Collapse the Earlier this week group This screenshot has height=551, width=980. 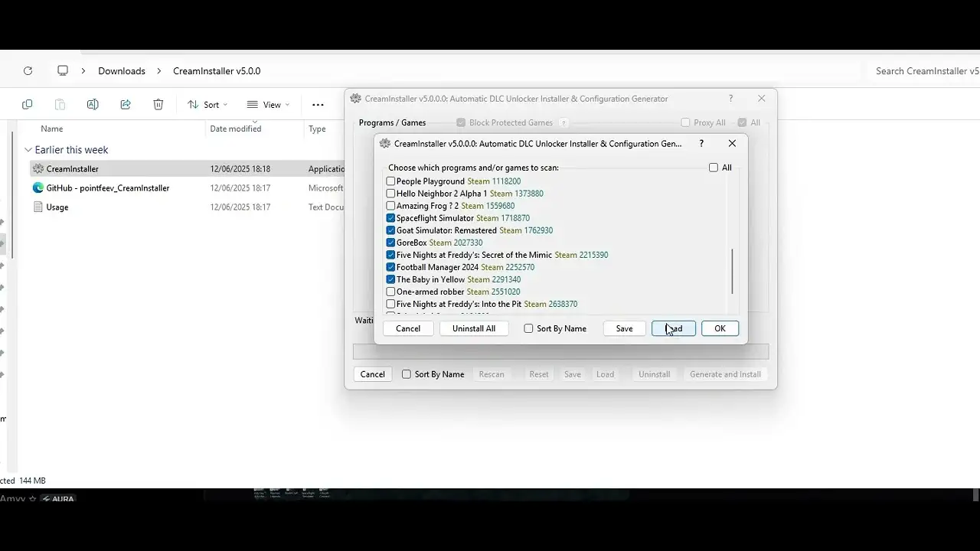(28, 150)
